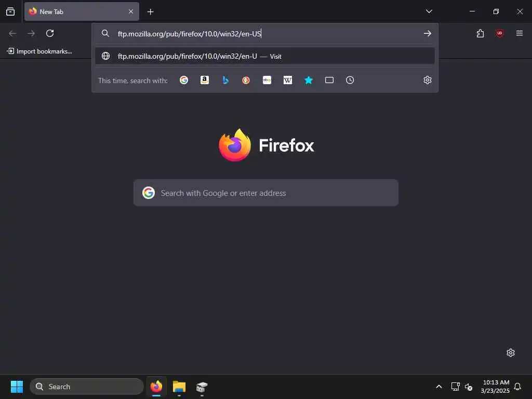The width and height of the screenshot is (532, 399).
Task: Open Firefox application hamburger menu
Action: (520, 33)
